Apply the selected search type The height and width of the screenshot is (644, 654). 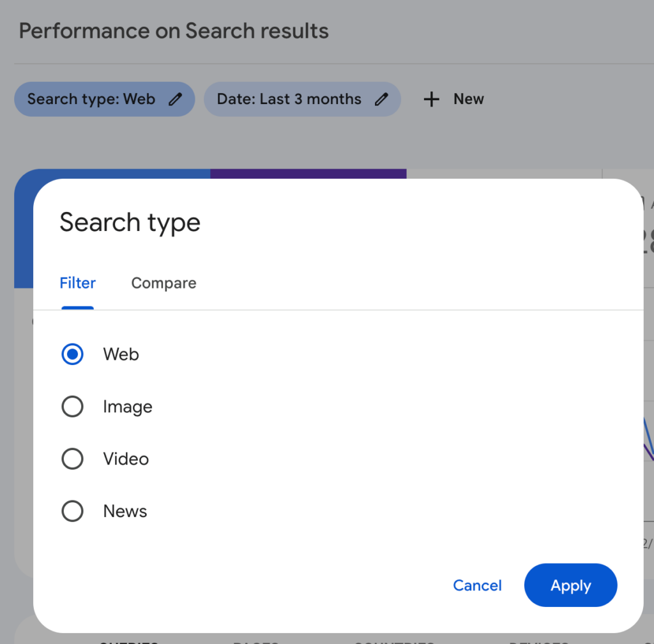click(x=570, y=585)
